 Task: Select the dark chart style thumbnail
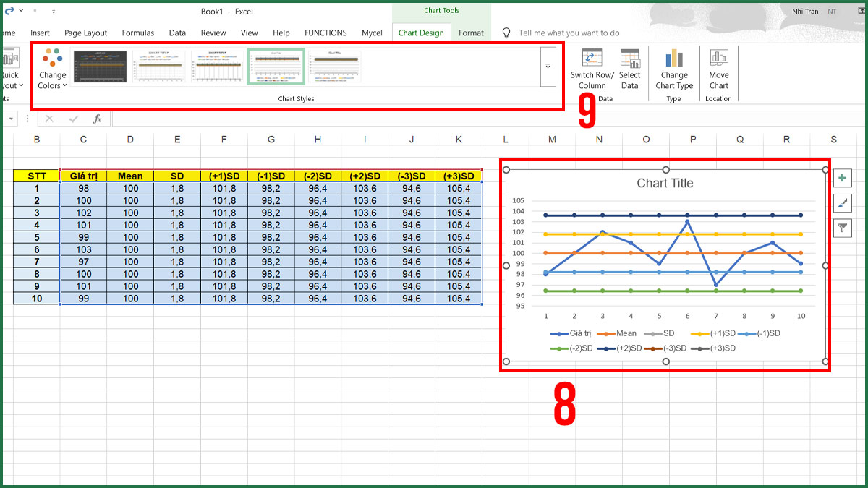click(x=100, y=65)
